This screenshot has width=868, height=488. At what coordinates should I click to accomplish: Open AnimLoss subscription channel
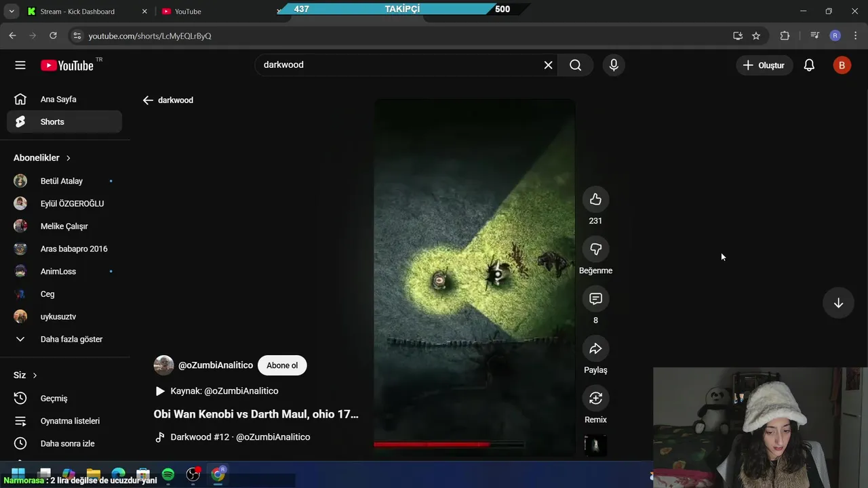coord(64,271)
